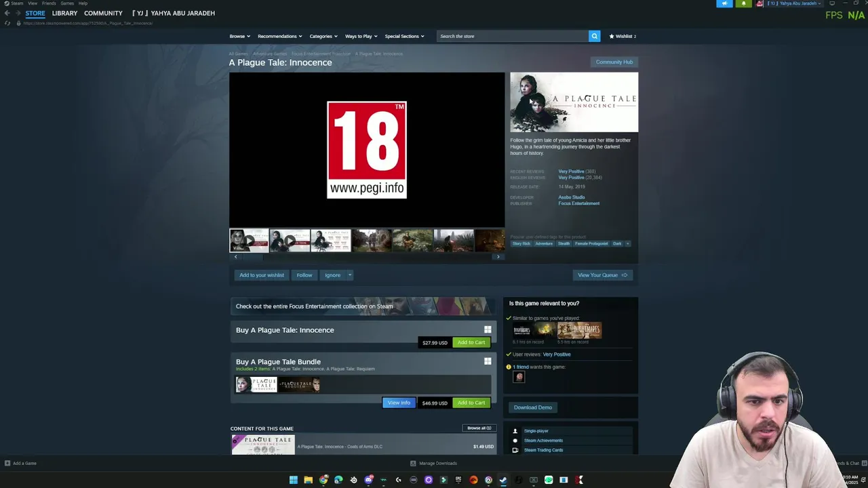This screenshot has height=488, width=868.
Task: Expand the Recommendations dropdown
Action: click(x=280, y=36)
